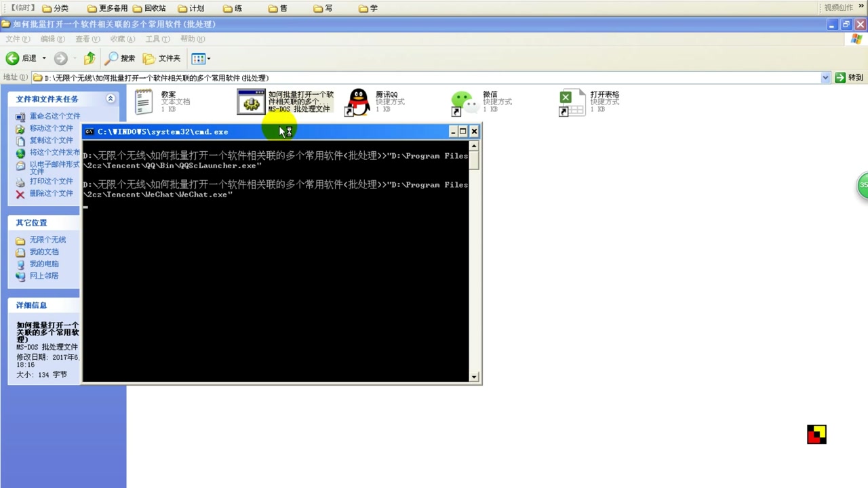Select the 腾讯QQ shortcut icon
This screenshot has height=488, width=868.
[358, 102]
